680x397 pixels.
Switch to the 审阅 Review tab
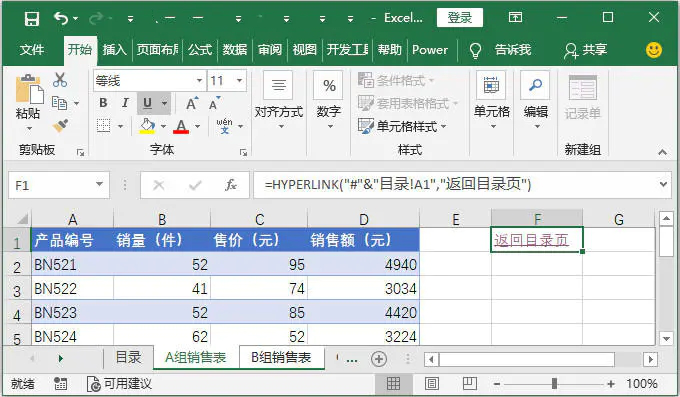point(270,49)
